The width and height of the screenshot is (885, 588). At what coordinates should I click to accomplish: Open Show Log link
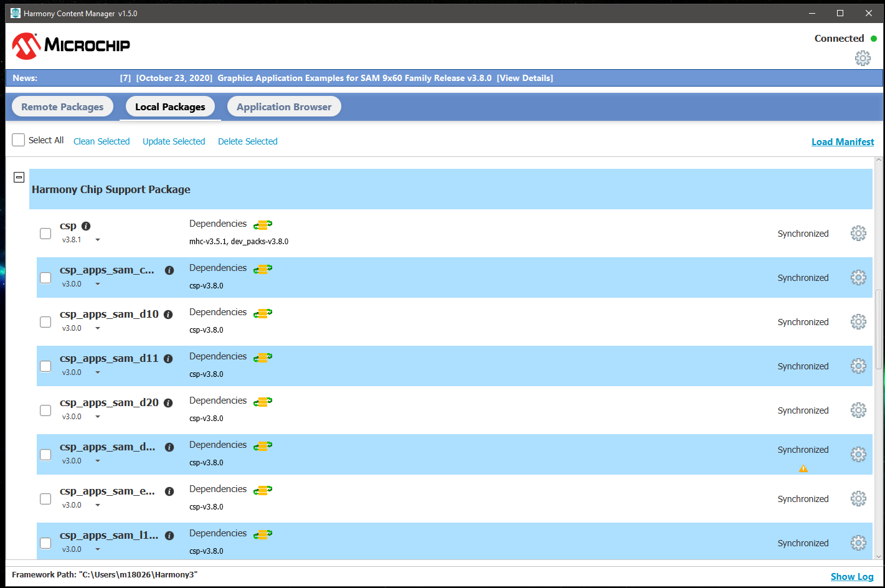point(852,577)
